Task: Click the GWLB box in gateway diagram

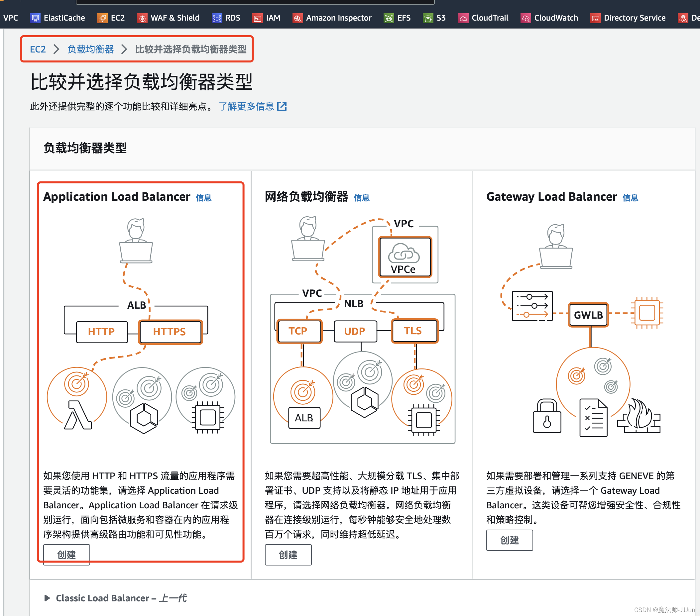Action: click(588, 315)
